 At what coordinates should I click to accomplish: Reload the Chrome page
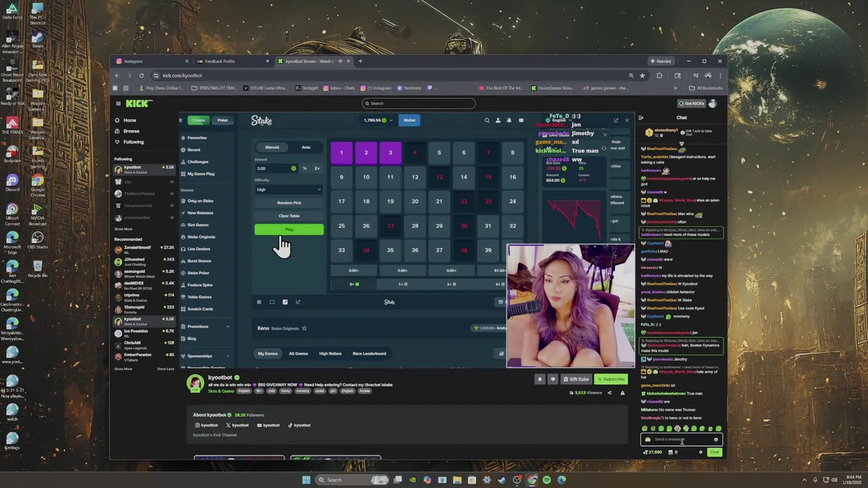pyautogui.click(x=141, y=75)
